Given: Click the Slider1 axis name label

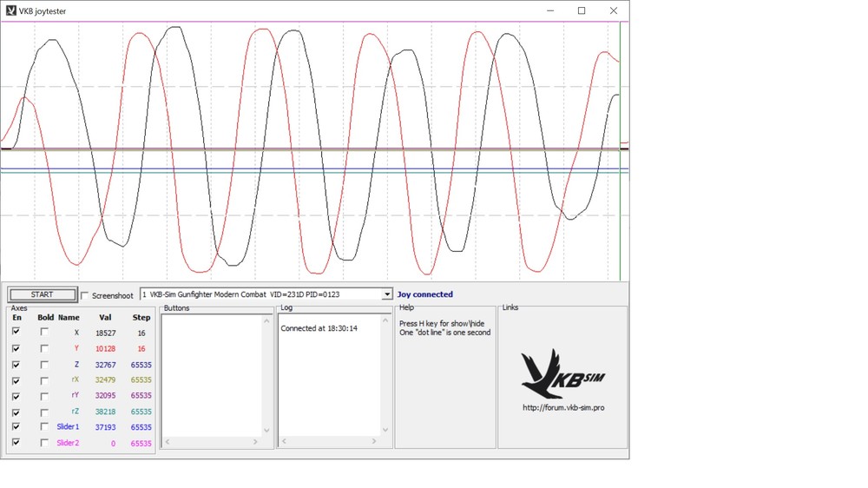Looking at the screenshot, I should pyautogui.click(x=68, y=426).
